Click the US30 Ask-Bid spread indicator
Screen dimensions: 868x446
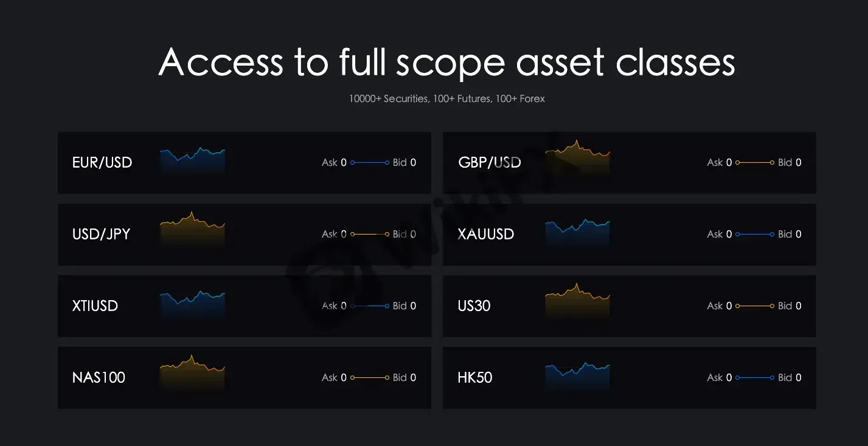[x=755, y=306]
